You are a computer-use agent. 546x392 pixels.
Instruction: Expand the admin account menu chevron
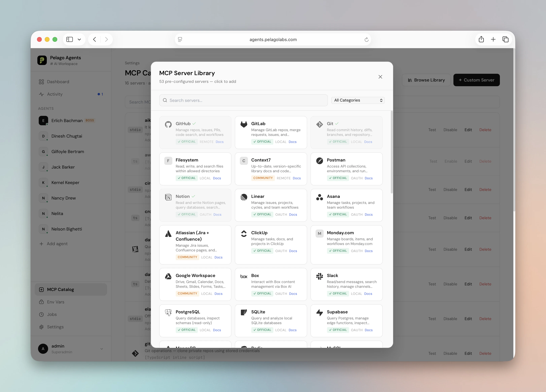pos(102,349)
